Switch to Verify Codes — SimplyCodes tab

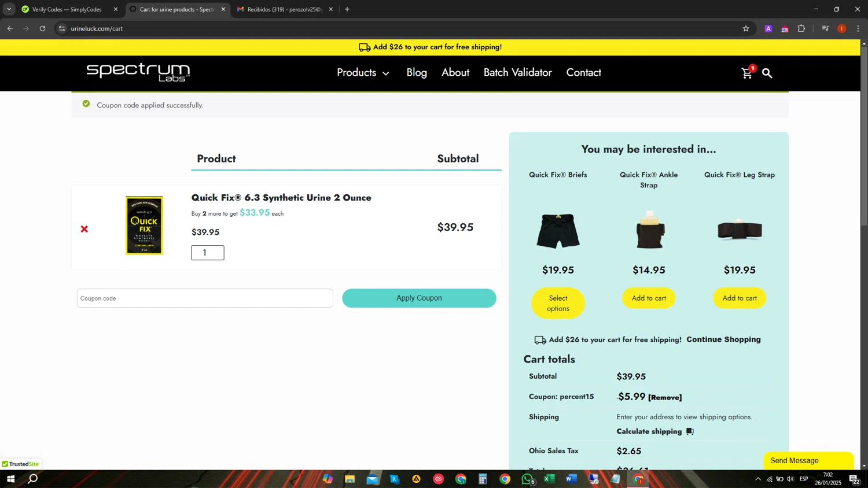tap(67, 9)
